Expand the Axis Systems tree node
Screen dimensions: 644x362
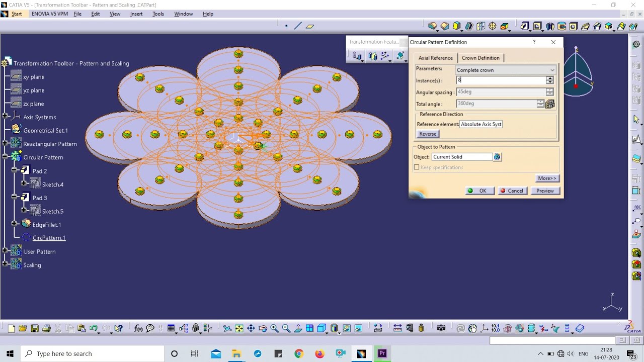(6, 117)
